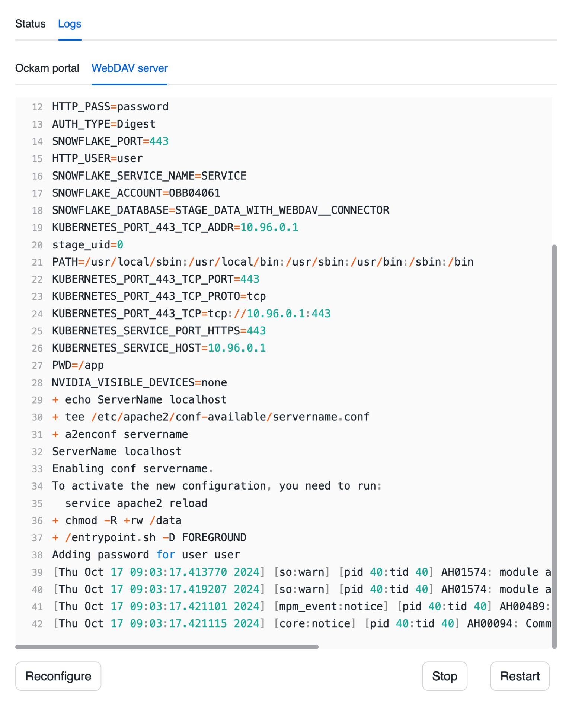Viewport: 588px width, 706px height.
Task: Stop the running service
Action: click(444, 676)
